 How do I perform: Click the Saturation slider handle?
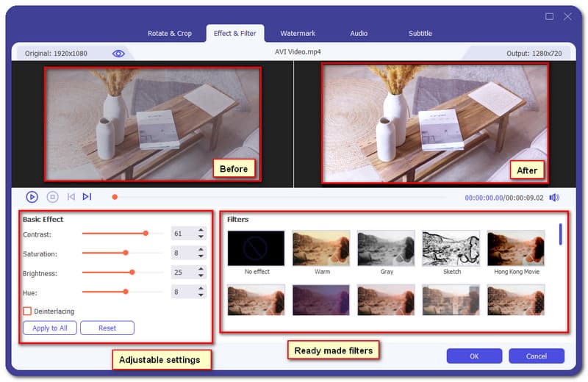click(126, 253)
